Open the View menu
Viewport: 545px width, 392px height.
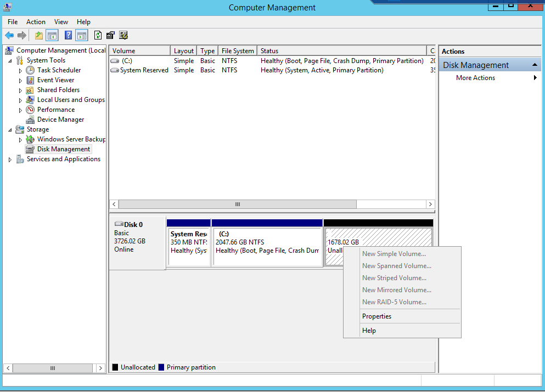coord(61,22)
